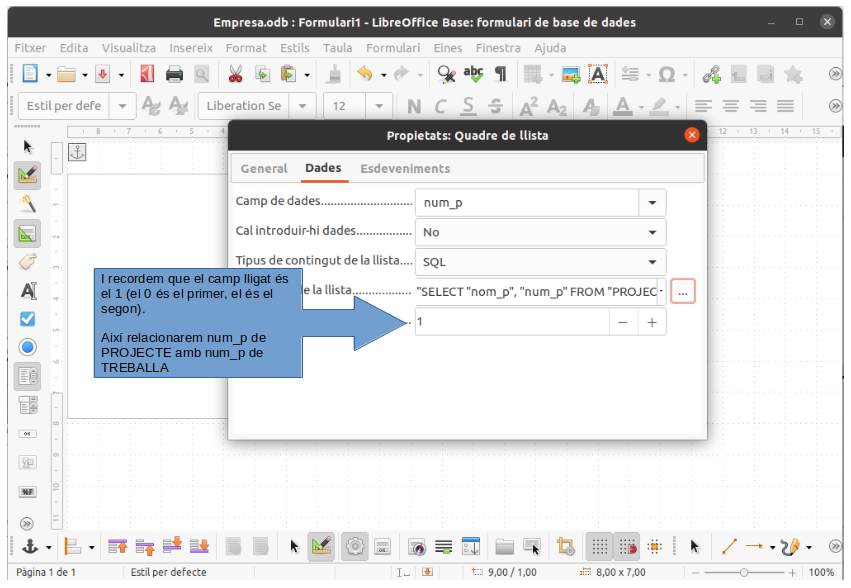851x588 pixels.
Task: Click the Insert Text Box icon
Action: [598, 74]
